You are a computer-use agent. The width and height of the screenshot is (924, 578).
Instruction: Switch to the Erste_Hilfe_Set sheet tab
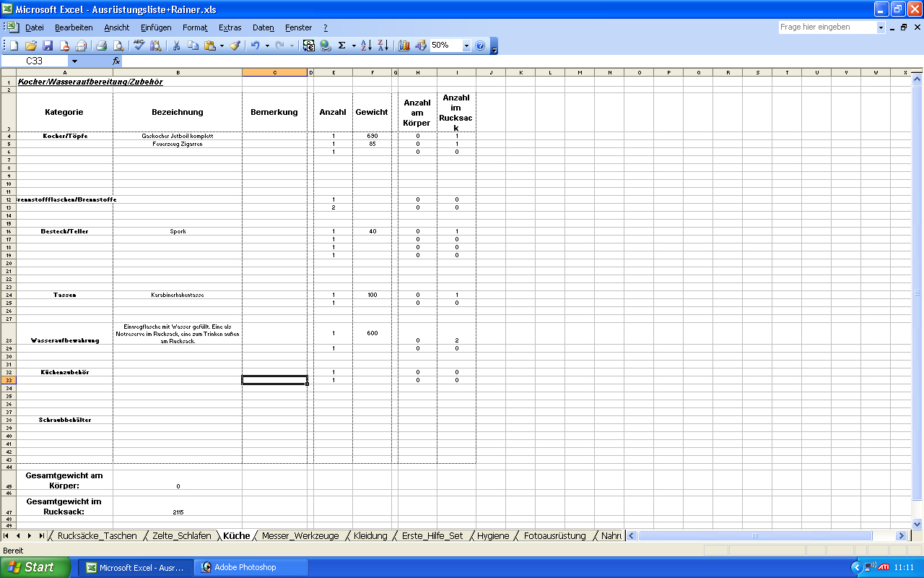432,536
